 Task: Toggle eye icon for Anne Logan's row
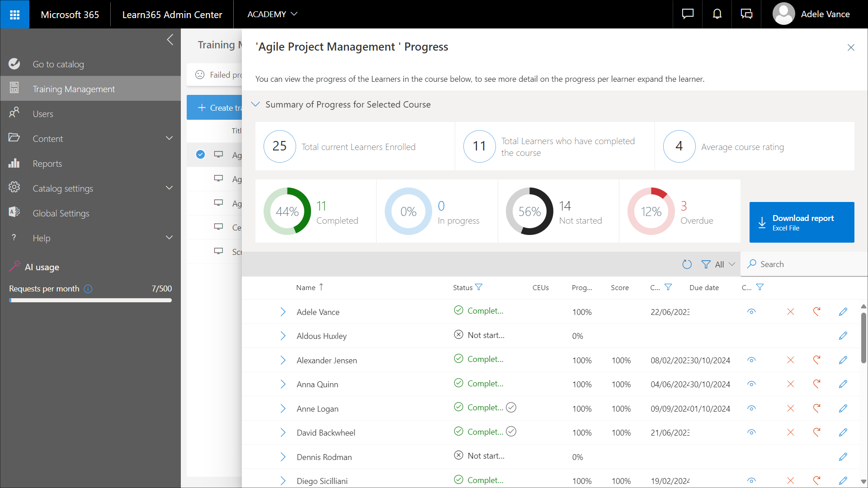click(x=751, y=408)
